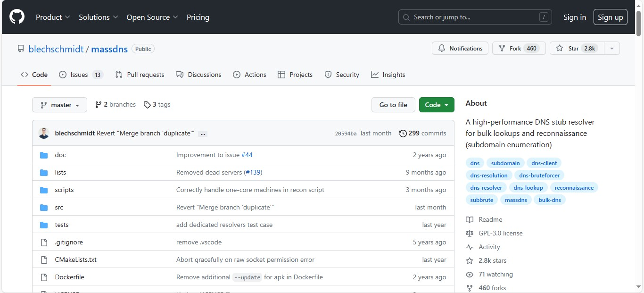Click Pricing in the header
644x293 pixels.
(x=198, y=17)
